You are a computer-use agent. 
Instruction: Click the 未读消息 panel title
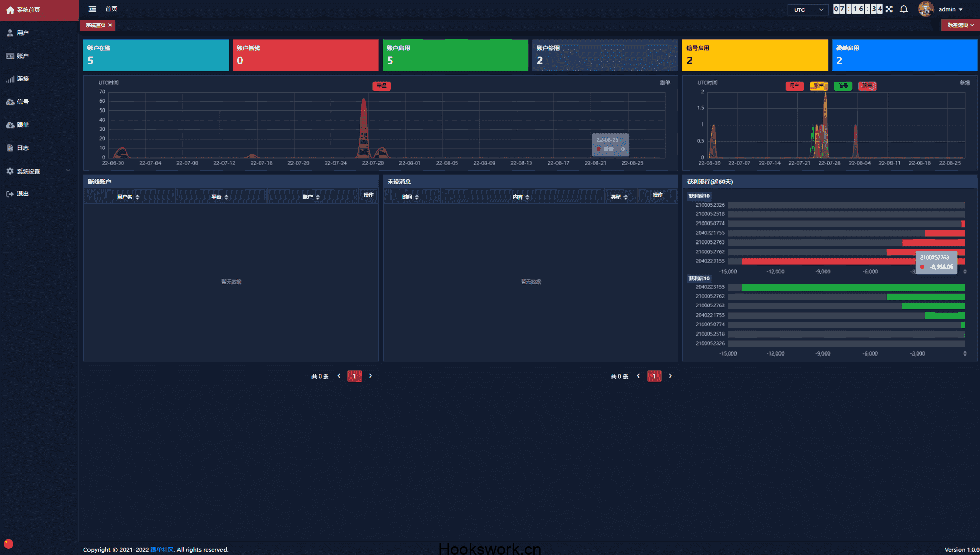point(399,182)
